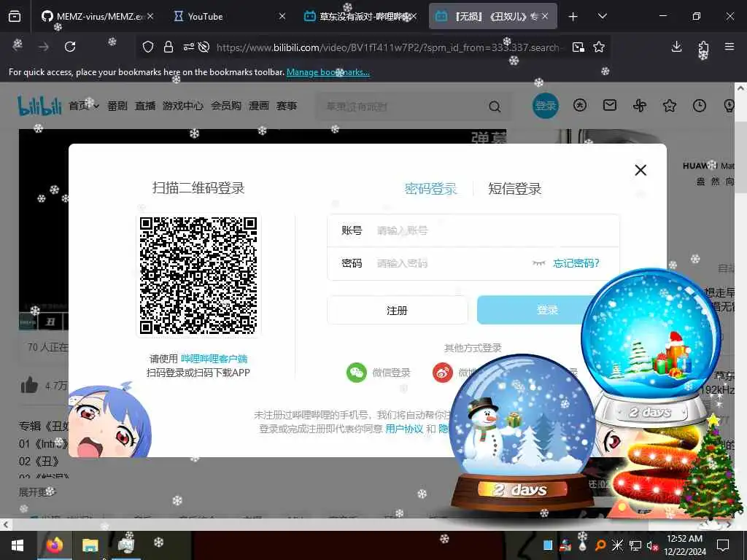This screenshot has height=560, width=747.
Task: Open the 大会员 VIP icon in header
Action: coord(580,105)
